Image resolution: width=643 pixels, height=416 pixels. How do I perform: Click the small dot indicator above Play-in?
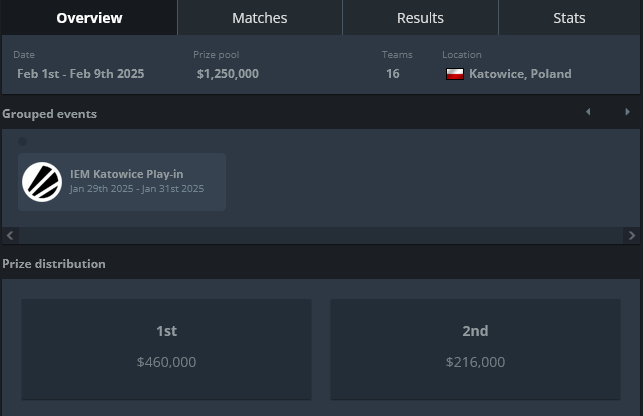(23, 142)
